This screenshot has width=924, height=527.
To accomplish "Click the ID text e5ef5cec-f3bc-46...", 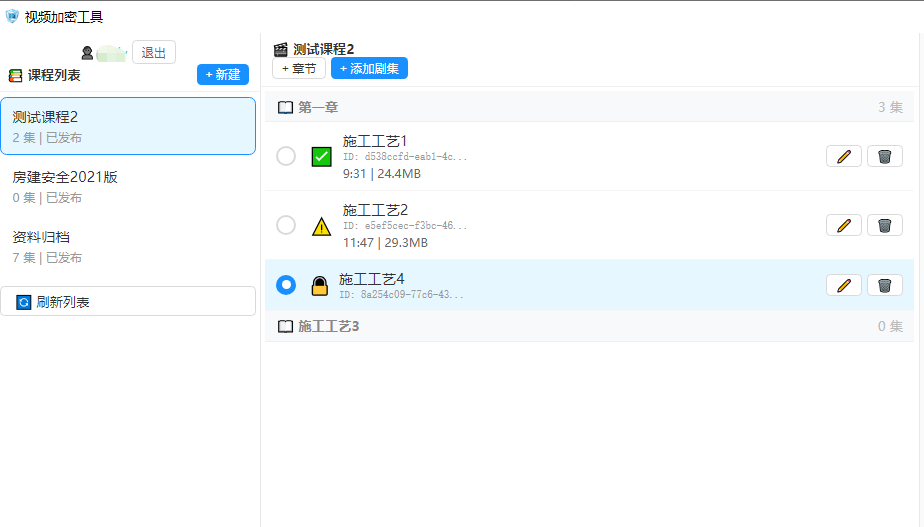I will coord(405,226).
